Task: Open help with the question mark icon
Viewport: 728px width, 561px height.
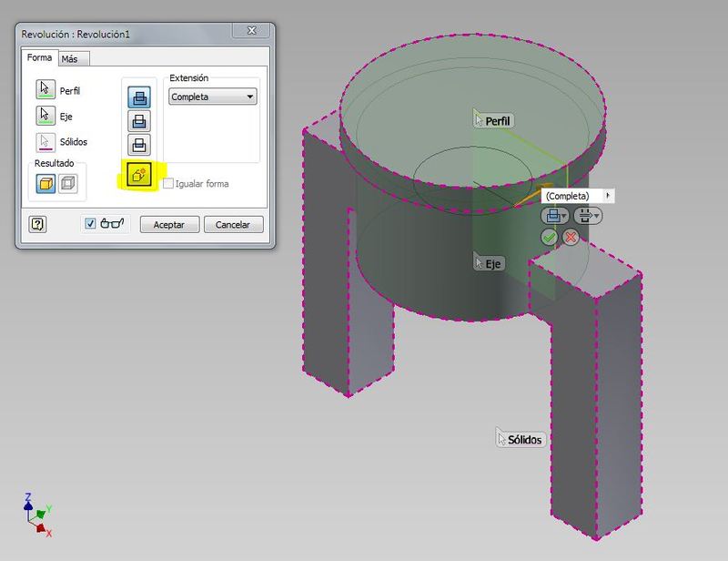Action: click(37, 224)
